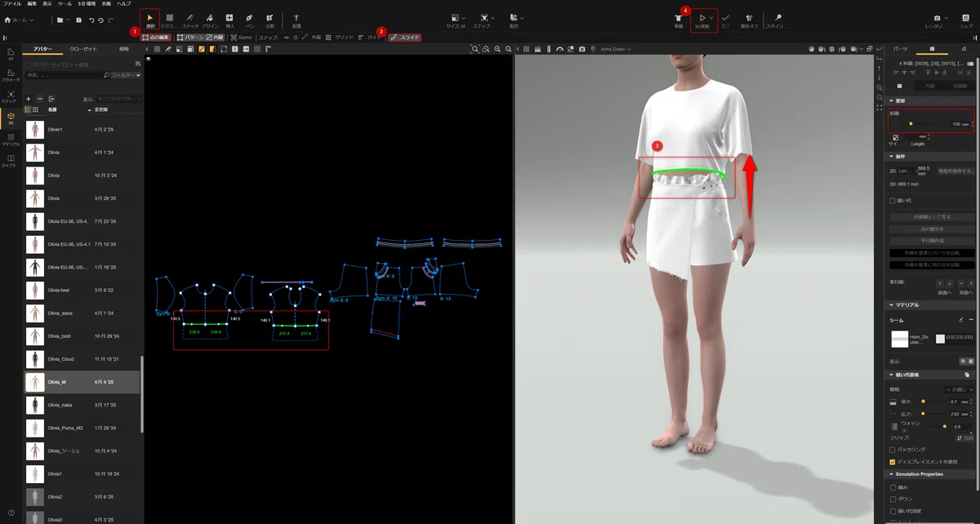This screenshot has width=980, height=524.
Task: Click the シェア share icon
Action: [x=966, y=20]
